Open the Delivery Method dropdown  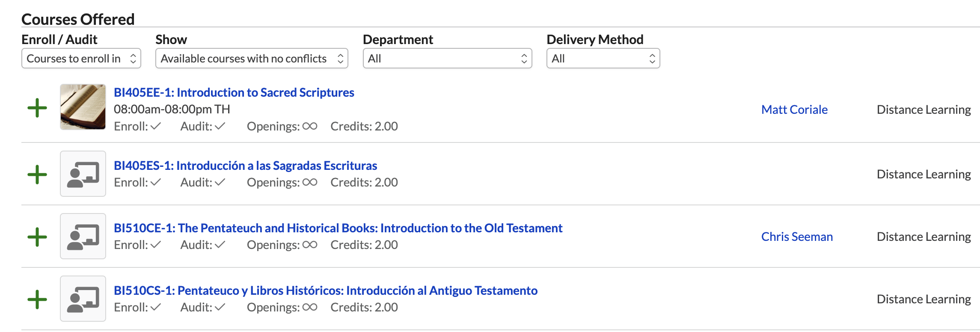coord(603,59)
